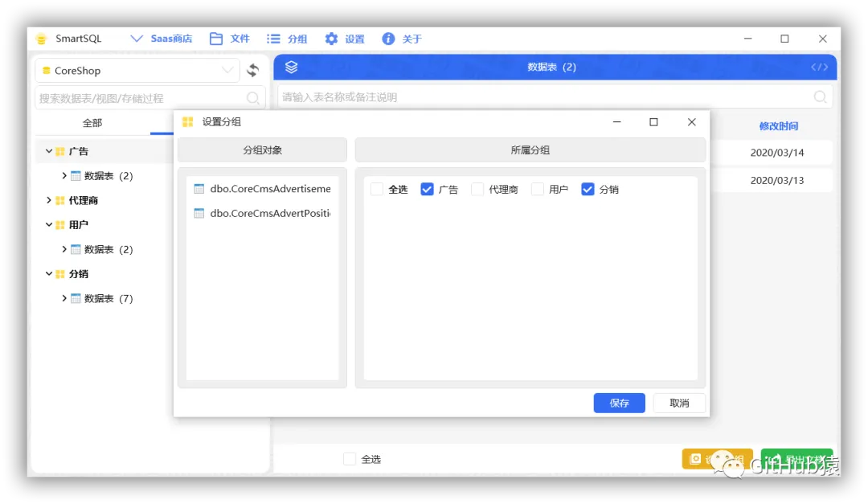This screenshot has width=868, height=504.
Task: Expand 数据表 (2) under 广告
Action: (x=64, y=175)
